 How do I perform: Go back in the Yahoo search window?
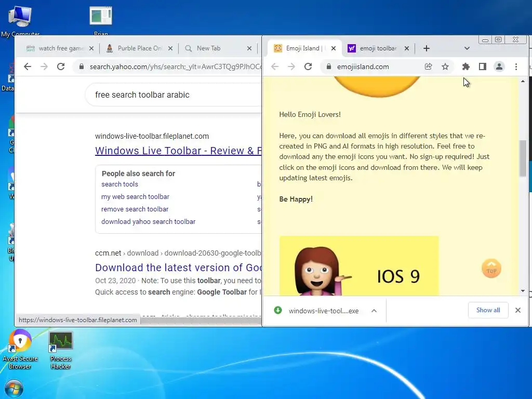click(x=28, y=66)
